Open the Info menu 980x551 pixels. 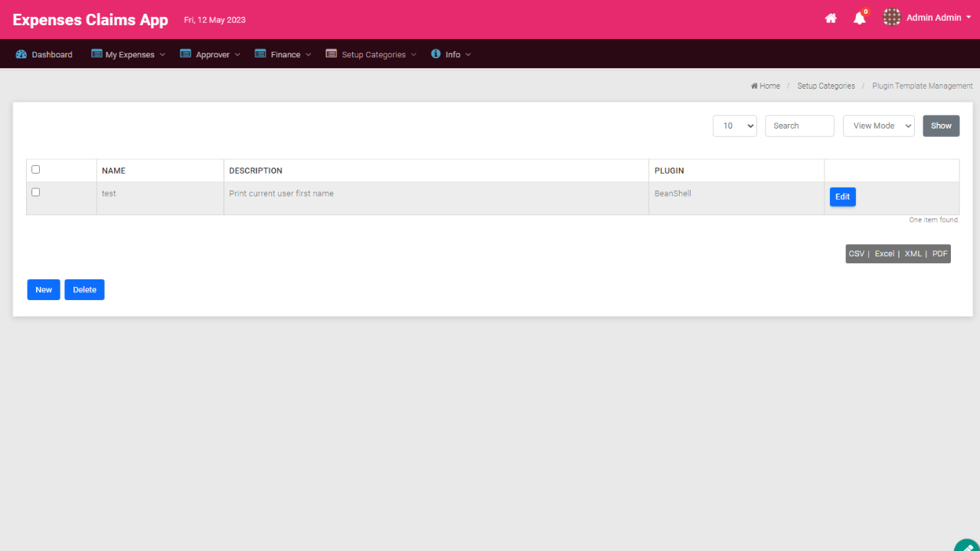452,54
